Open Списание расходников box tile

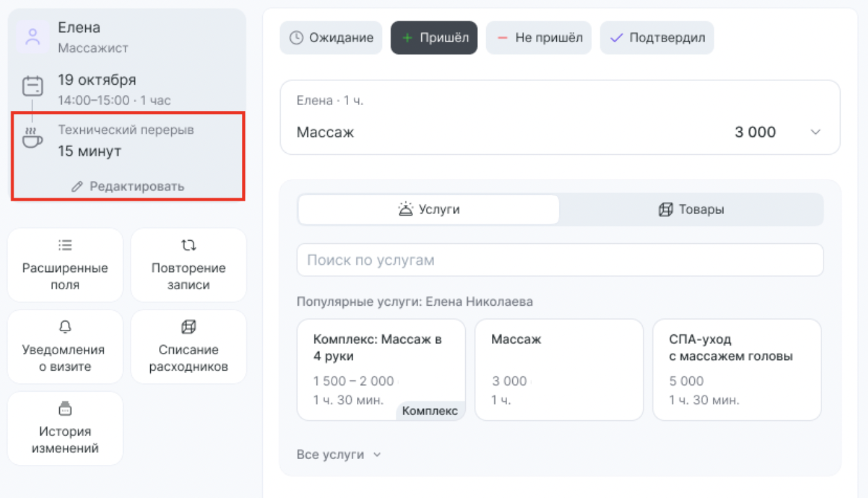188,346
